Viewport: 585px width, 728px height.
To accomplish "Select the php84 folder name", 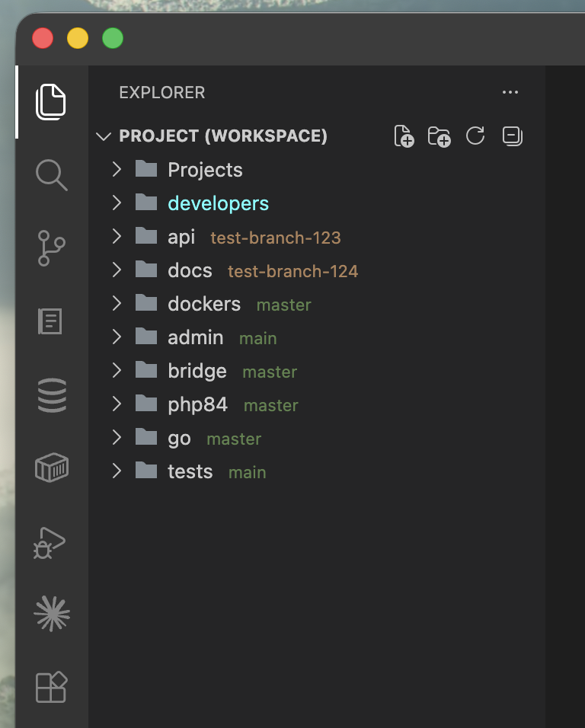I will coord(198,405).
